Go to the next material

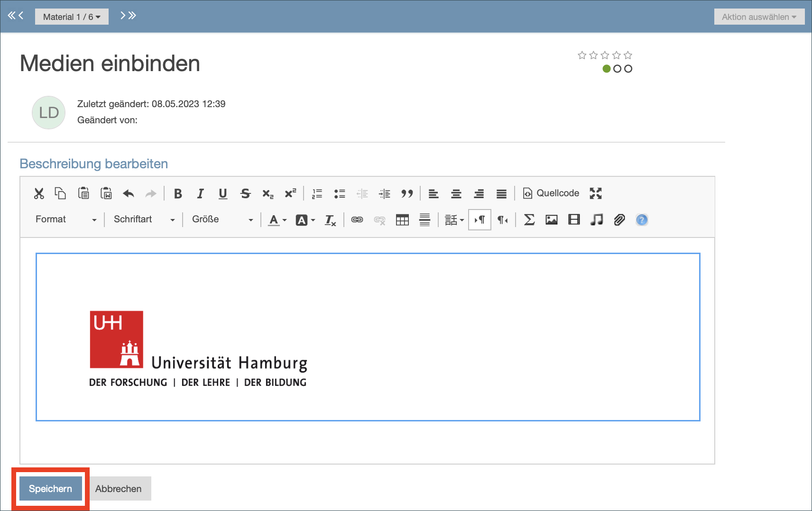(x=123, y=16)
